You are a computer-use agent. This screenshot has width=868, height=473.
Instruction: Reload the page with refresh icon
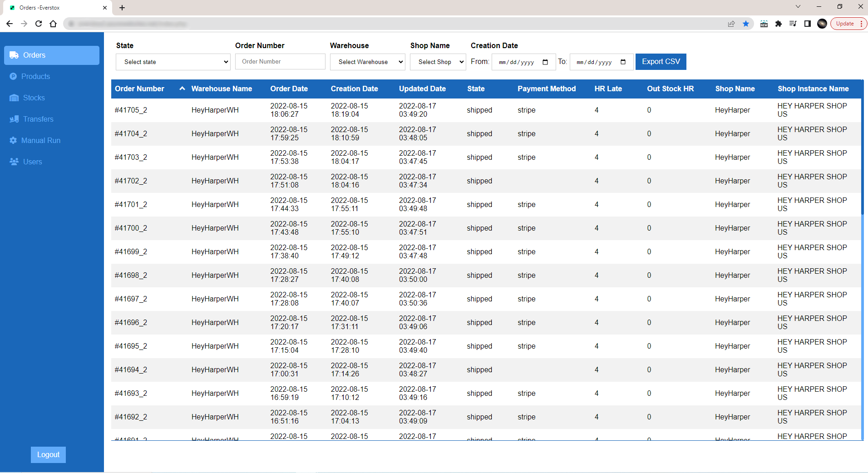[x=39, y=24]
